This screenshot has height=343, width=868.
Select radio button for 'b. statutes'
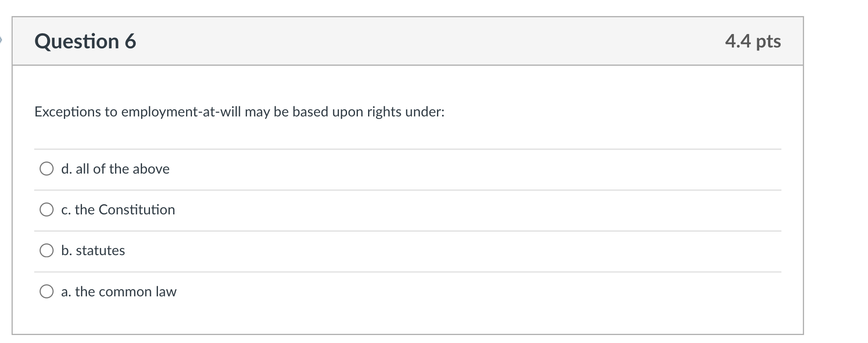point(46,251)
